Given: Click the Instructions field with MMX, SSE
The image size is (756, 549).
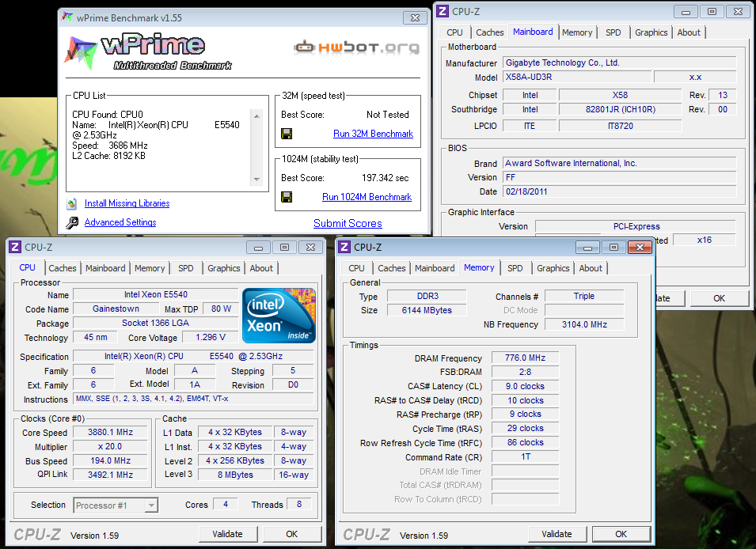Looking at the screenshot, I should (193, 399).
